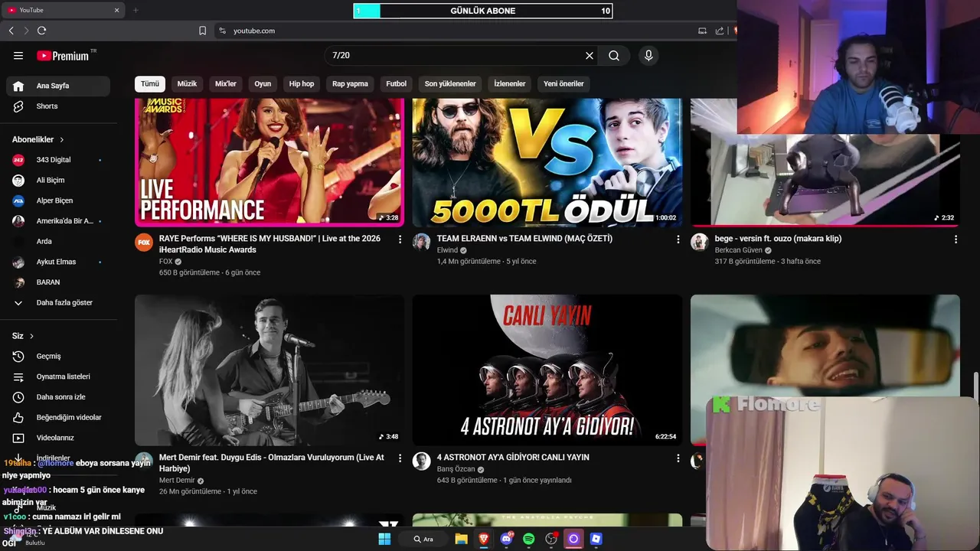Play the 5000TL ÖDÜL thumbnail
Viewport: 980px width, 551px height.
pos(547,162)
